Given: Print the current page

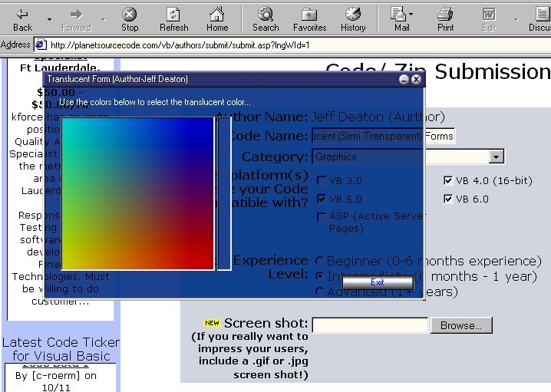Looking at the screenshot, I should pyautogui.click(x=445, y=20).
